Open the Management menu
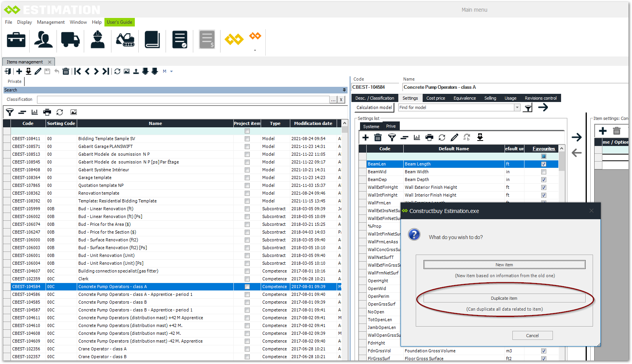This screenshot has height=364, width=632. coord(51,22)
